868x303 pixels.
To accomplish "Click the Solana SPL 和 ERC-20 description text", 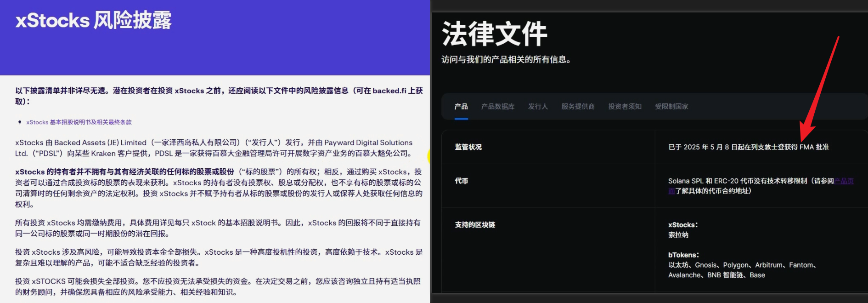I will (x=761, y=186).
